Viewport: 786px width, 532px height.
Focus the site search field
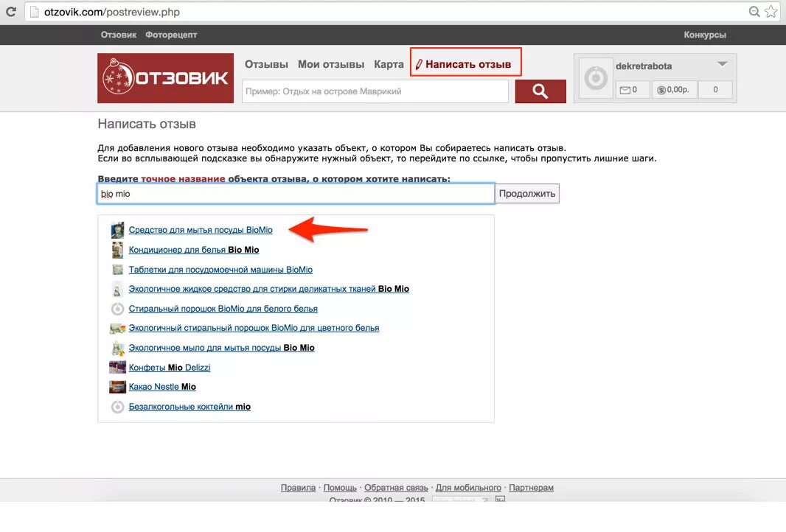pyautogui.click(x=375, y=91)
